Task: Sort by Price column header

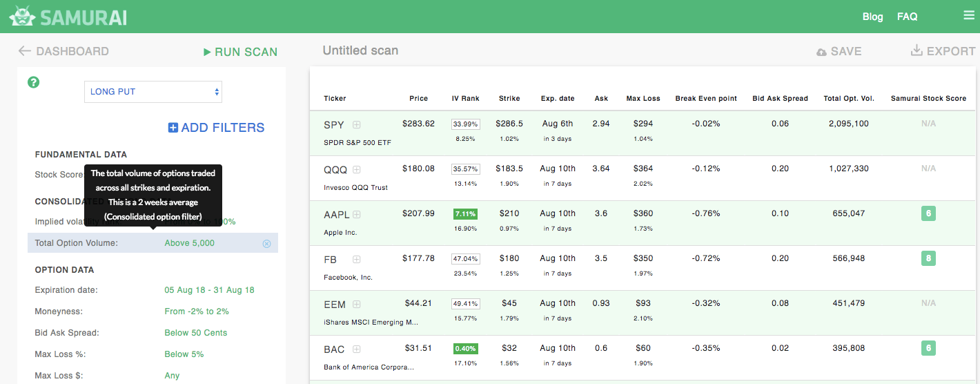Action: (418, 98)
